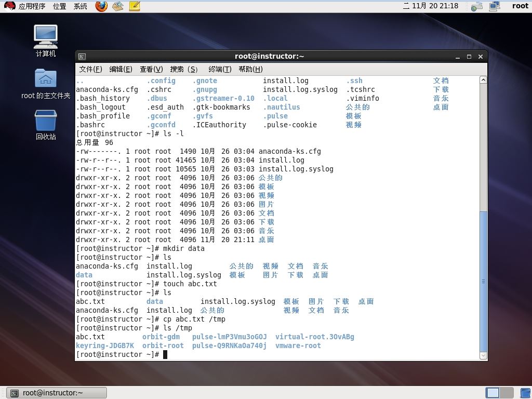Open the notes editor panel launcher

pos(135,6)
